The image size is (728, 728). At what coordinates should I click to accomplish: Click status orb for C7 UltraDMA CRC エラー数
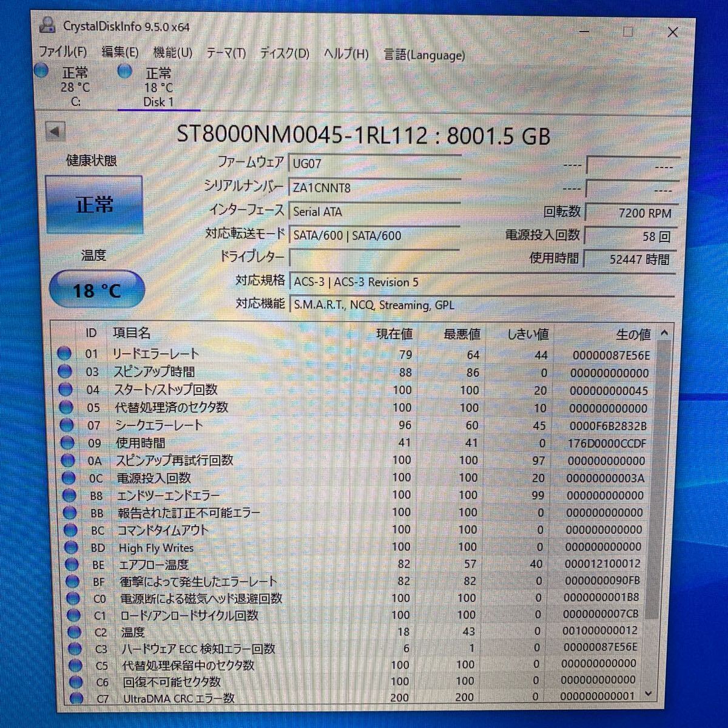pyautogui.click(x=76, y=698)
